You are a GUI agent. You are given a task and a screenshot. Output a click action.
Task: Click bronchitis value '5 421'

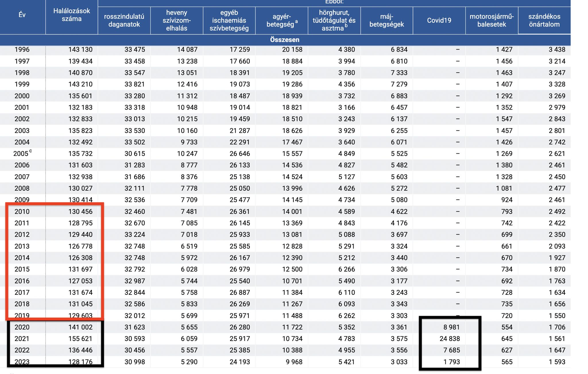pyautogui.click(x=347, y=362)
